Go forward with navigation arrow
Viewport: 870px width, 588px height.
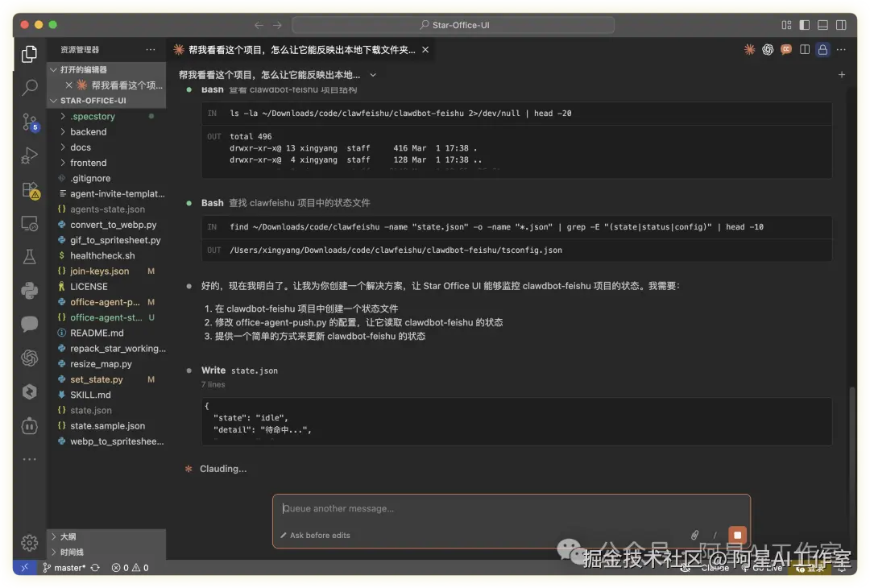(277, 25)
